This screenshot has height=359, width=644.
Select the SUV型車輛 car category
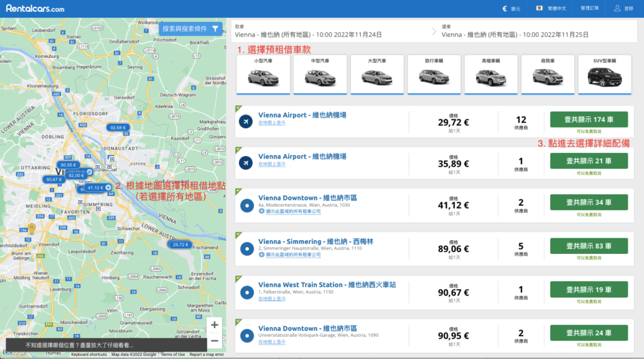tap(604, 74)
